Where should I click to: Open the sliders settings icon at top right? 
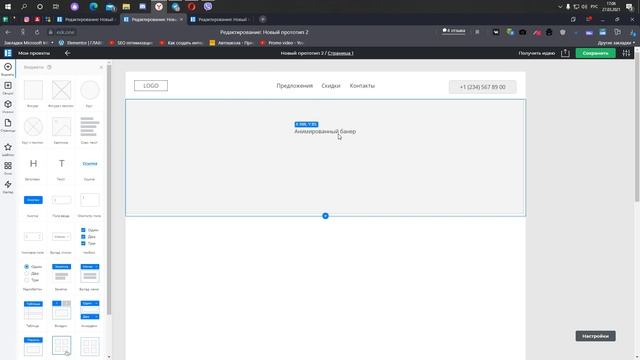(627, 53)
